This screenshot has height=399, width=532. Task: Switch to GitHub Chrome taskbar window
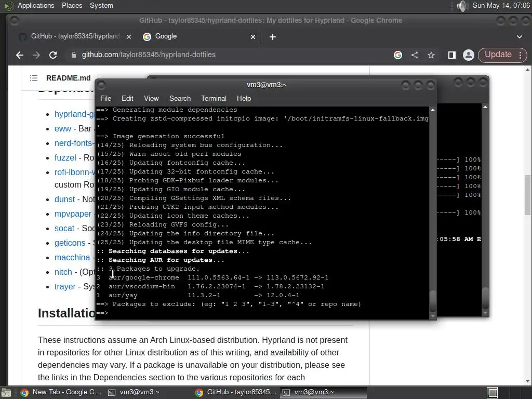pos(236,392)
